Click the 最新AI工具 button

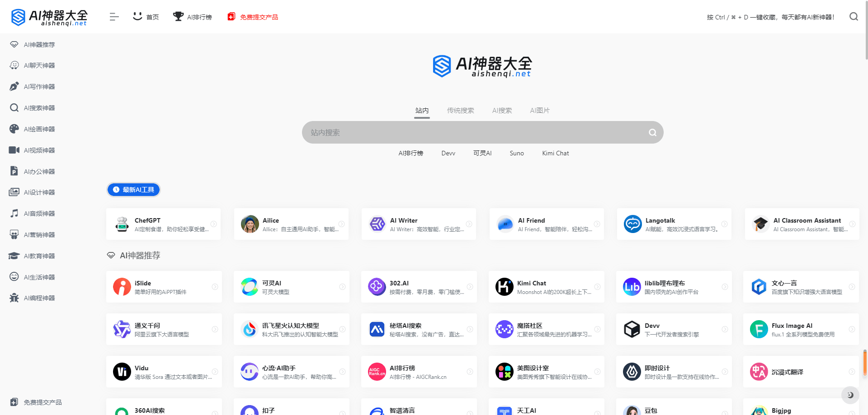point(133,190)
